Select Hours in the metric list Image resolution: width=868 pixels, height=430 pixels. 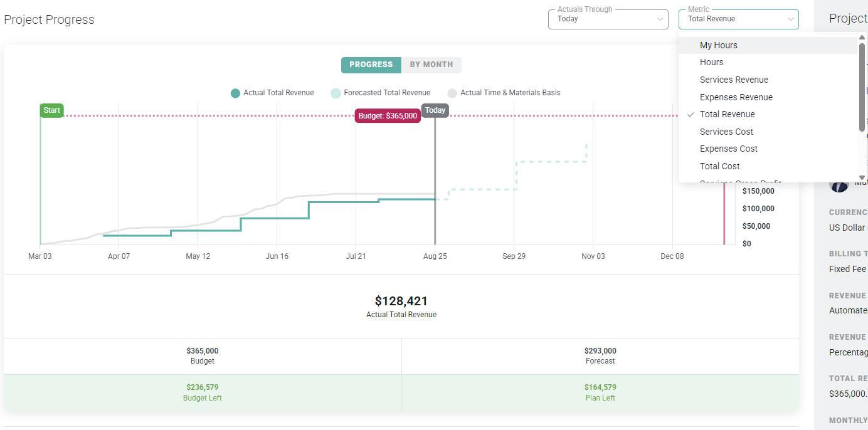712,62
